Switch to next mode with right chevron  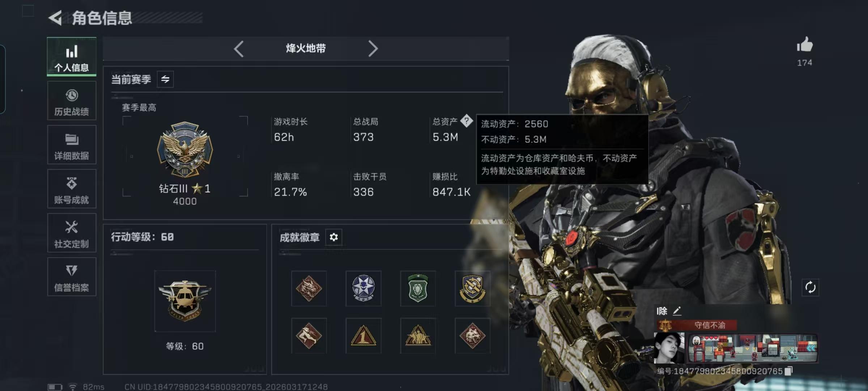tap(373, 49)
